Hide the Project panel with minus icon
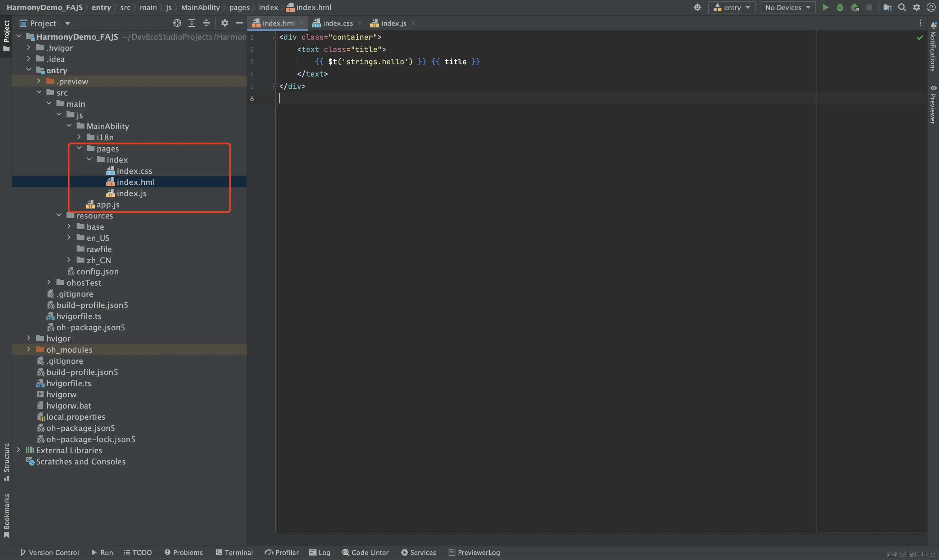The image size is (939, 560). (x=239, y=23)
